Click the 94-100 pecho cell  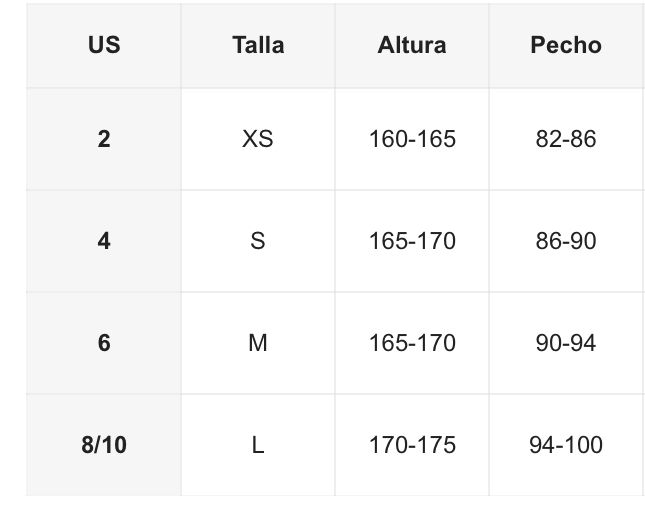point(566,445)
